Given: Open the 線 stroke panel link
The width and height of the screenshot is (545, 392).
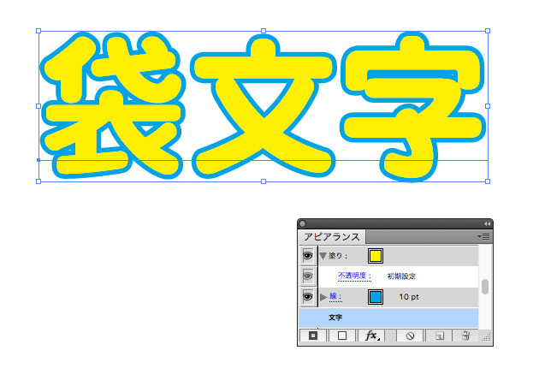Looking at the screenshot, I should click(x=335, y=296).
